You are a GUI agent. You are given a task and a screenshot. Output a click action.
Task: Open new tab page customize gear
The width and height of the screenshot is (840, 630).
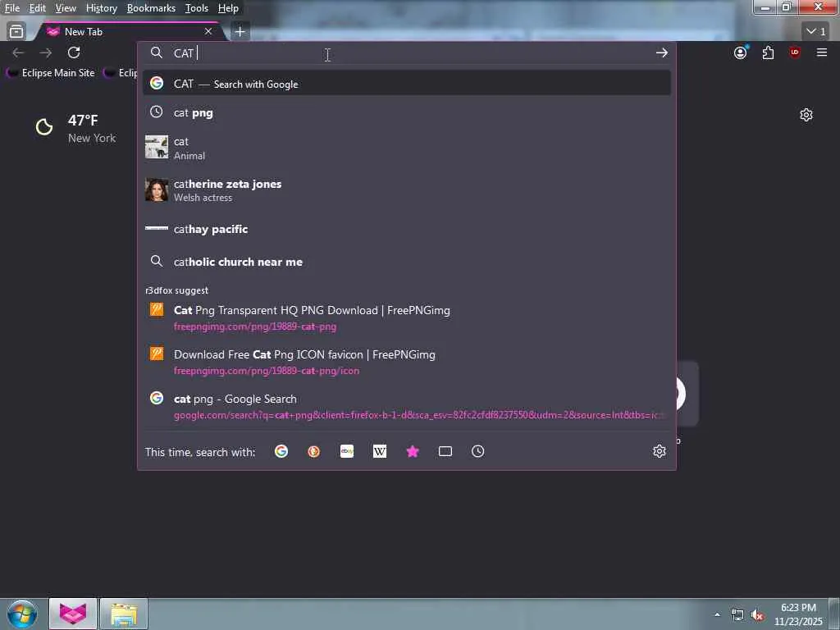[806, 115]
